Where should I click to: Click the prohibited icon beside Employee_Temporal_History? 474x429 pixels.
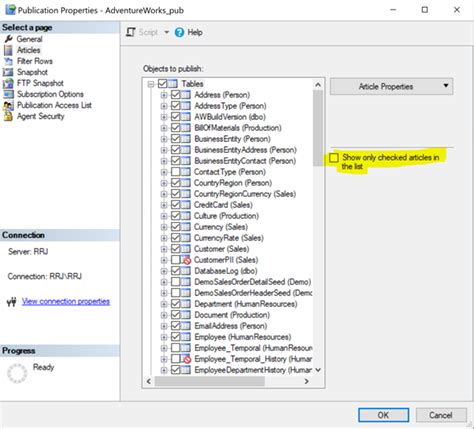(x=186, y=359)
